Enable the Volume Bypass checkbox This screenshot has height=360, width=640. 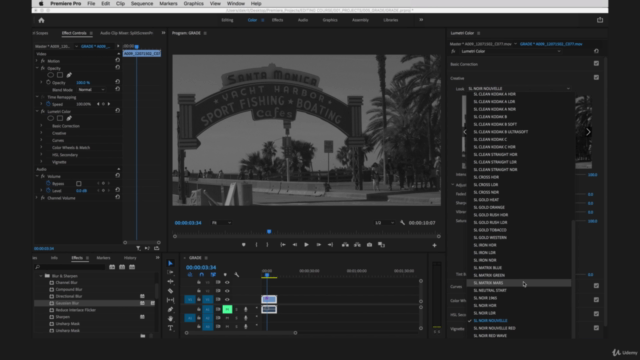(x=79, y=184)
